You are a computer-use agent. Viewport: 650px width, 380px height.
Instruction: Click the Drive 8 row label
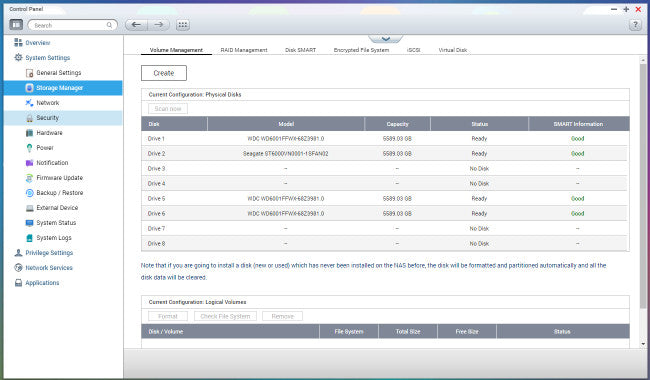point(156,244)
